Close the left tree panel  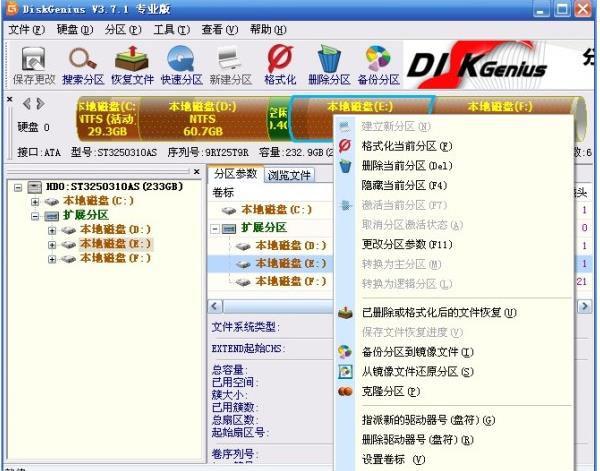click(x=196, y=171)
